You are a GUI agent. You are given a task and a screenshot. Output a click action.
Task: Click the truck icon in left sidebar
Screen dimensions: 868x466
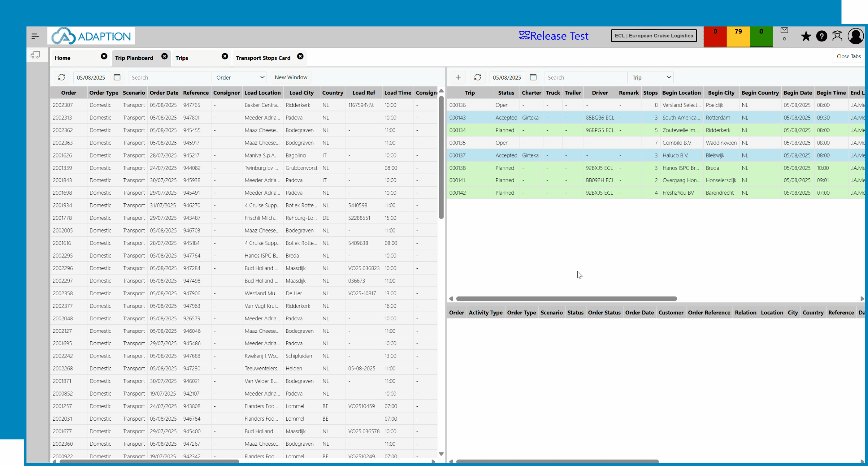point(35,55)
